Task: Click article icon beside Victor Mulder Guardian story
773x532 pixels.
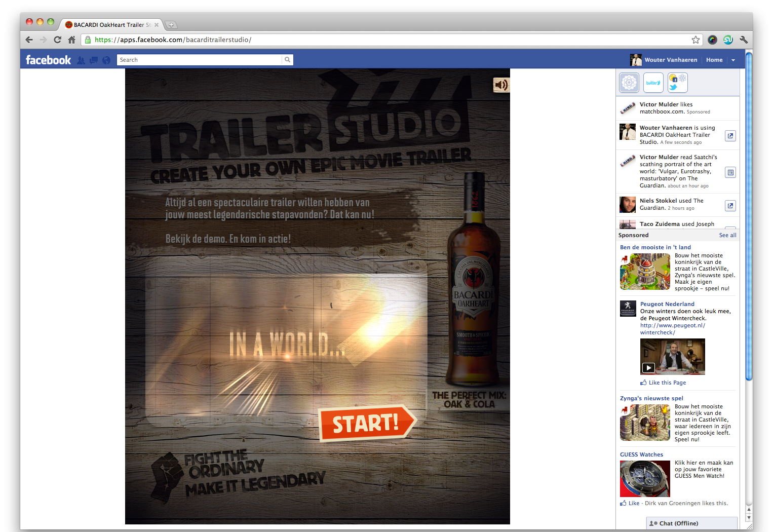Action: (730, 172)
